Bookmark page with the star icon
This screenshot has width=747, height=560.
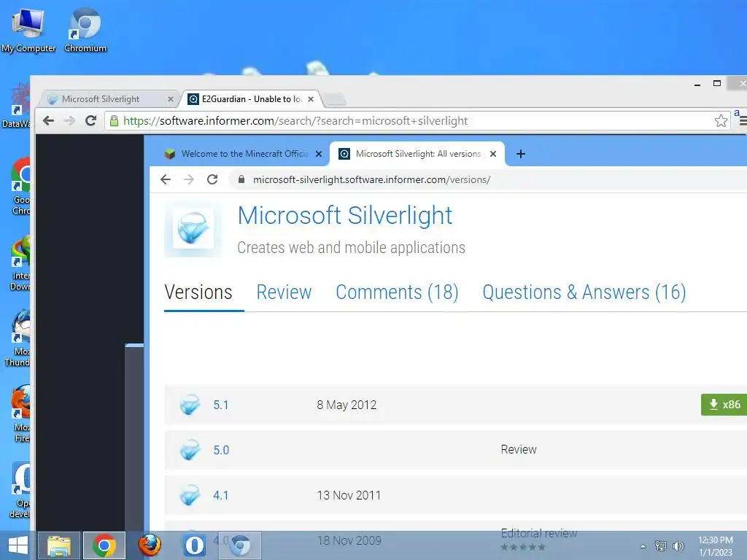[x=721, y=120]
